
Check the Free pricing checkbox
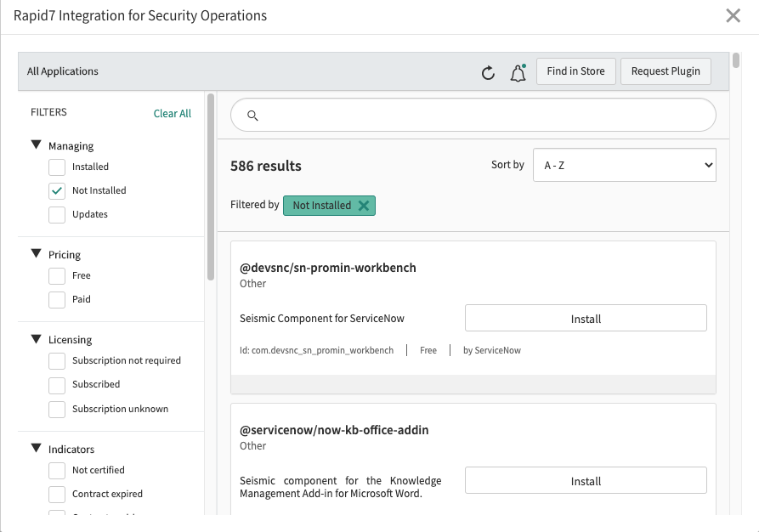click(x=57, y=276)
